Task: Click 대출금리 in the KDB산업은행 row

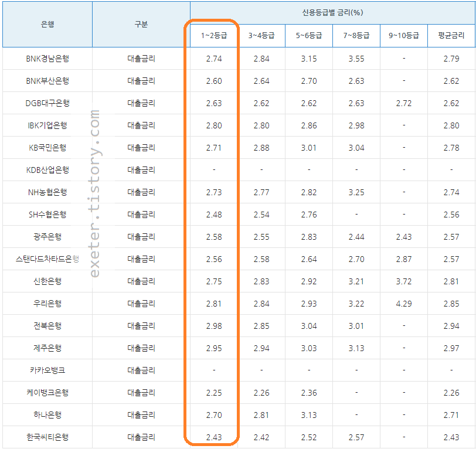Action: point(141,170)
